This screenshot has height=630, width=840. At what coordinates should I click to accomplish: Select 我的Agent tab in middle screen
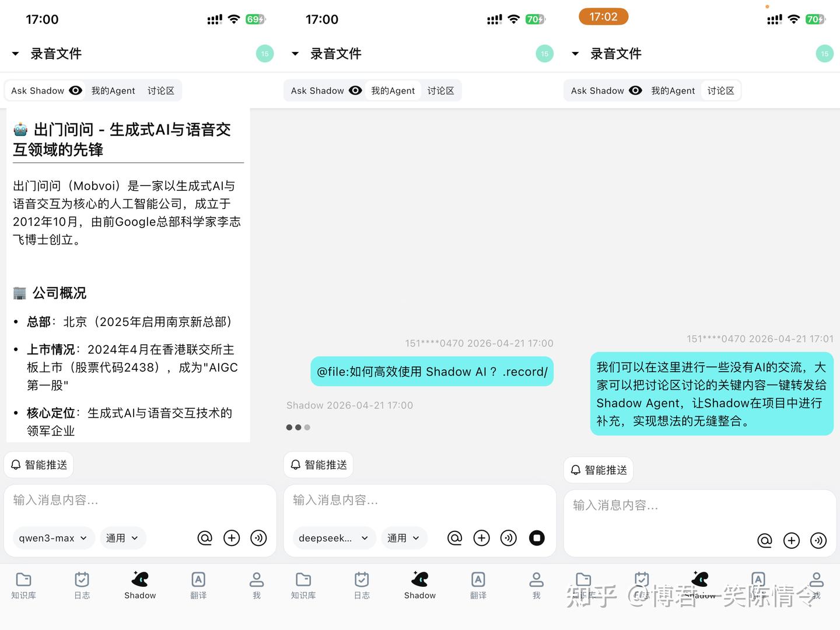point(393,90)
